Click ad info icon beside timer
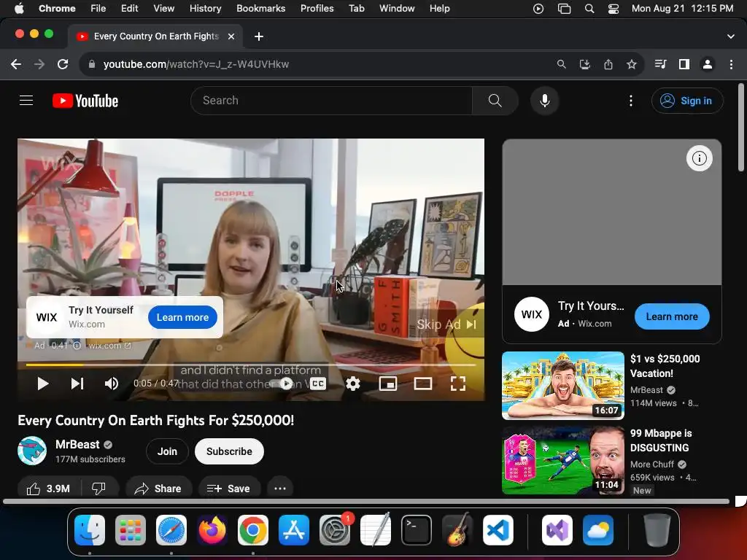The image size is (747, 560). (77, 345)
